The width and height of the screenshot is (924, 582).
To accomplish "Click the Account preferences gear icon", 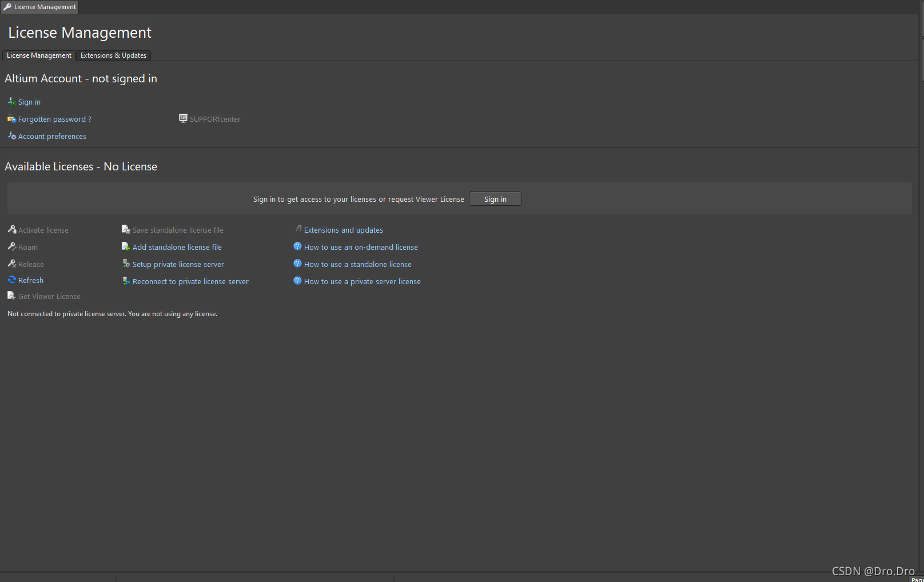I will coord(11,136).
